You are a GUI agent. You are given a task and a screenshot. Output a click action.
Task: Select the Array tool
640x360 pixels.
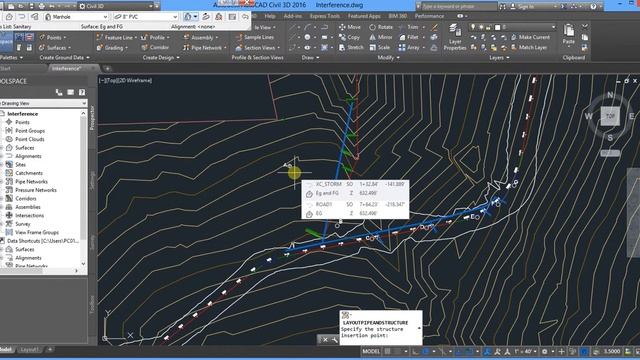(x=409, y=47)
